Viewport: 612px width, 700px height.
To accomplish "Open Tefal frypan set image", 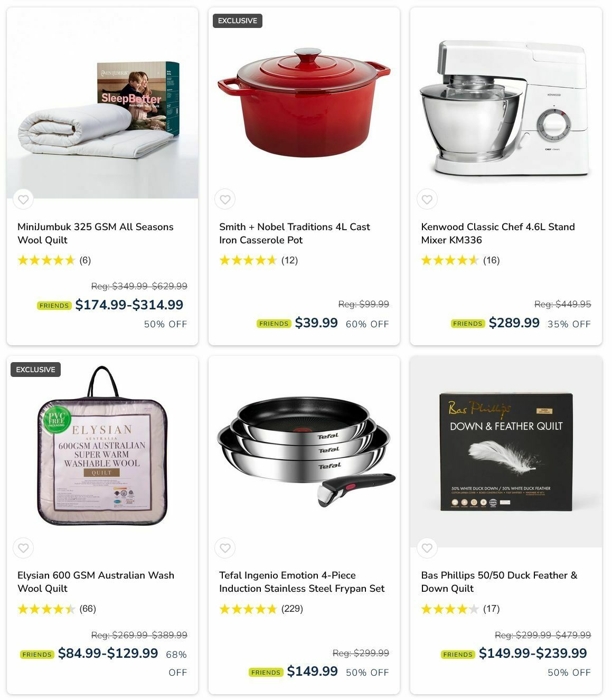I will tap(304, 451).
